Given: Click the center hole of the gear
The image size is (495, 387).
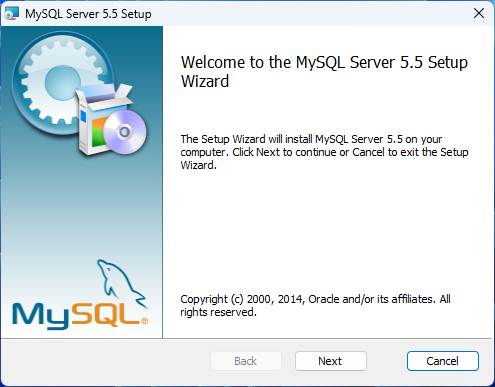Looking at the screenshot, I should tap(63, 82).
